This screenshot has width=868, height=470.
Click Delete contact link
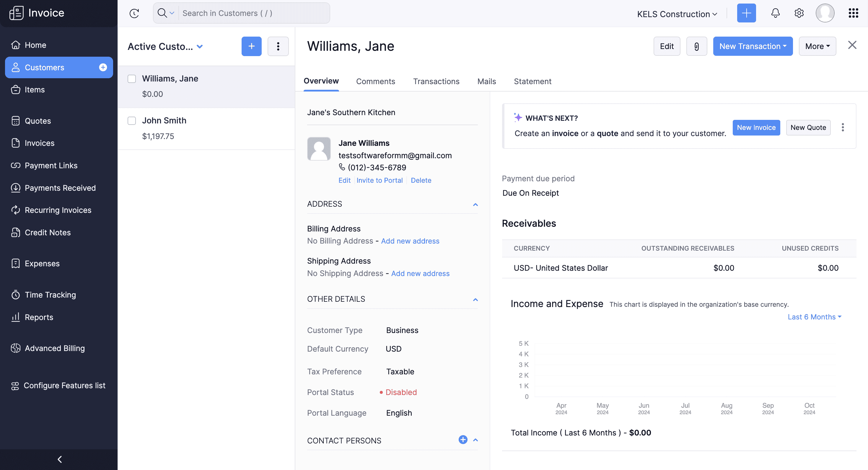pos(421,180)
